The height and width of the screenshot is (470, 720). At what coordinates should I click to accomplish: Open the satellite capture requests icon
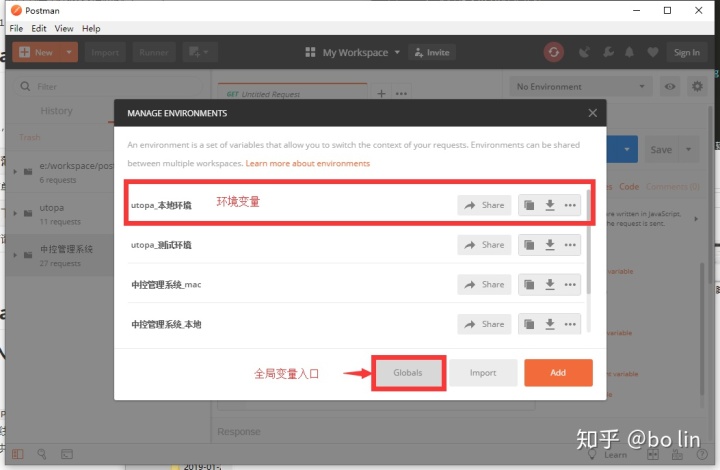(x=584, y=52)
